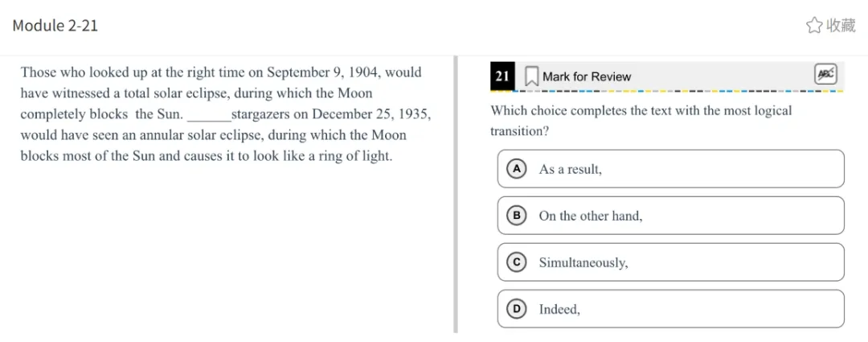Screen dimensions: 868x342
Task: Select the circled letter B option
Action: [517, 216]
